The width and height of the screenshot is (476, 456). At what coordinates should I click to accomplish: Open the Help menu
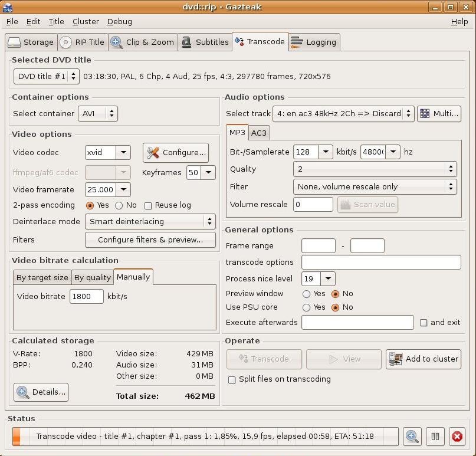coord(459,22)
